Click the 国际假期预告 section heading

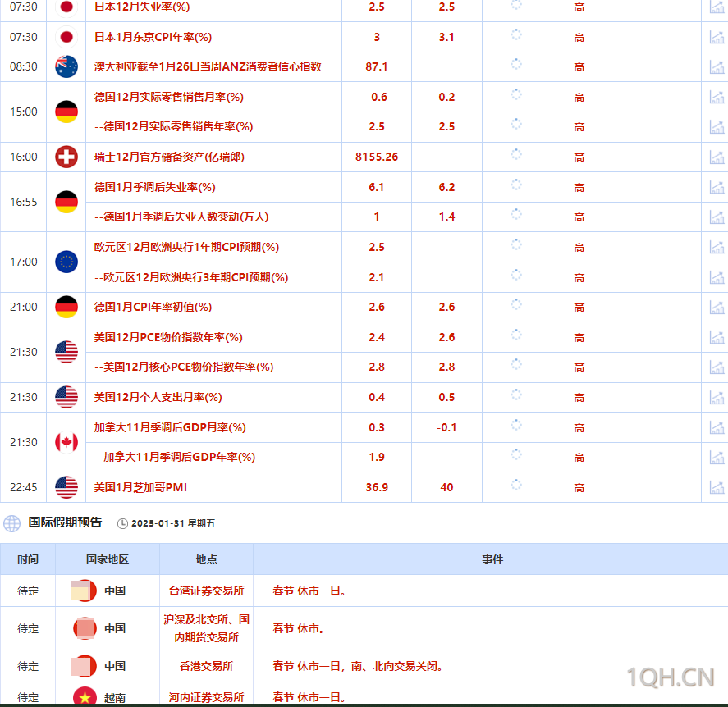[65, 522]
